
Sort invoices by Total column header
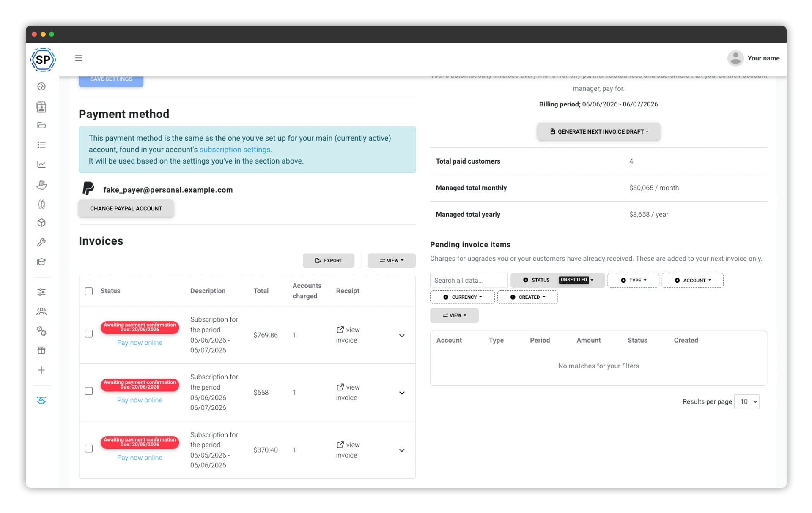(x=261, y=291)
